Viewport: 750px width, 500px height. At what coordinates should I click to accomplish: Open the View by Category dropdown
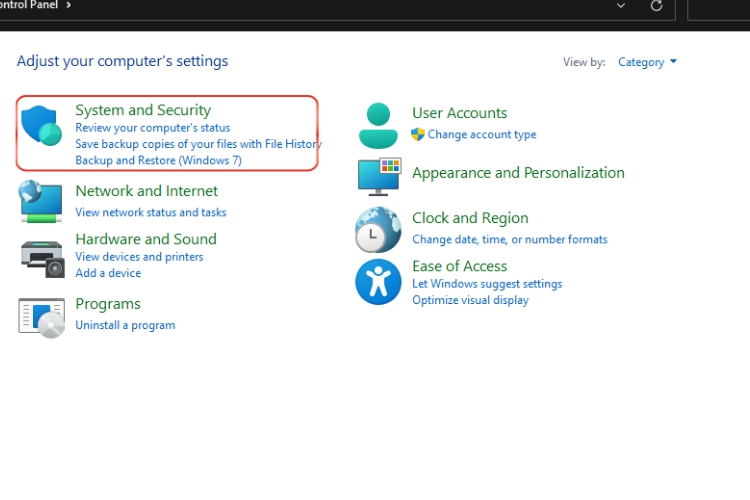647,62
